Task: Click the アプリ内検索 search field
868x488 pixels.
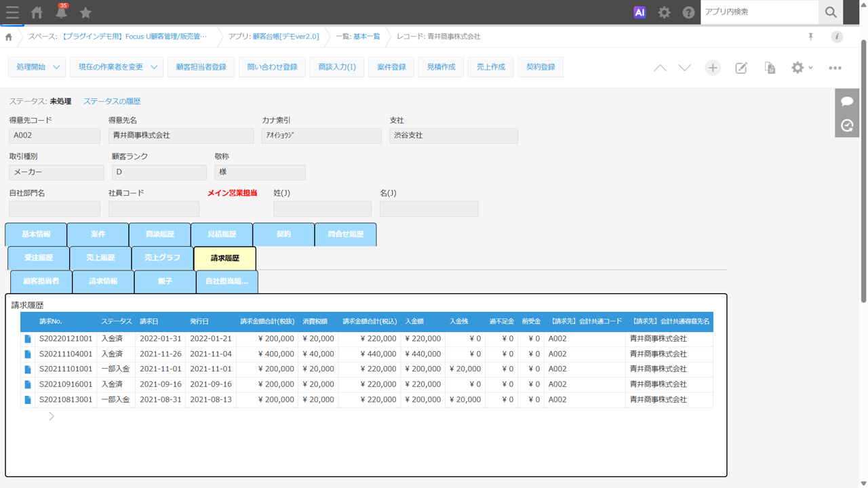Action: [x=759, y=12]
